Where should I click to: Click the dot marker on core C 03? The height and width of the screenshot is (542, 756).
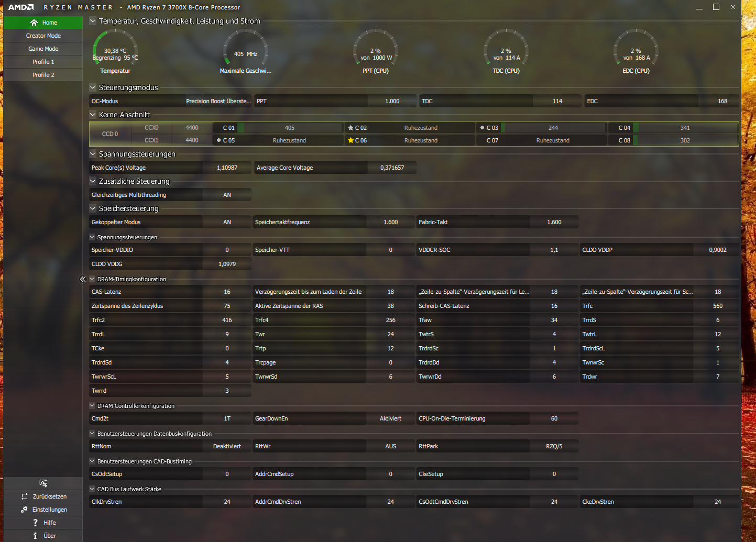pyautogui.click(x=482, y=128)
